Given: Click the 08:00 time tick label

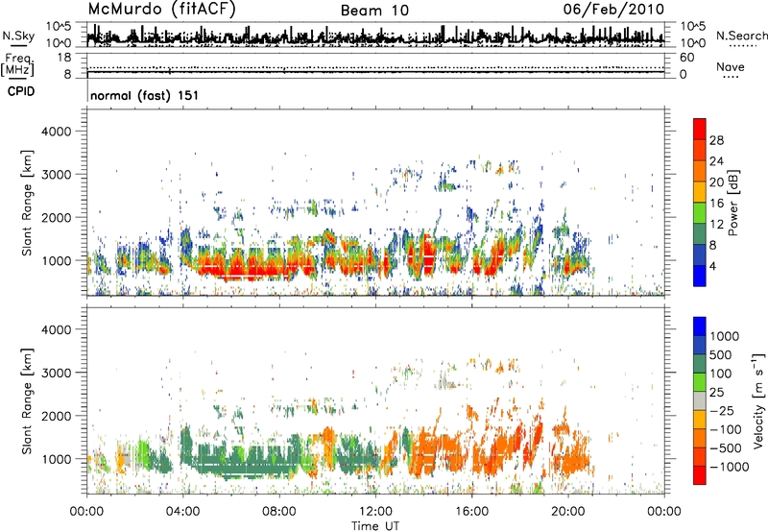Looking at the screenshot, I should (x=279, y=512).
